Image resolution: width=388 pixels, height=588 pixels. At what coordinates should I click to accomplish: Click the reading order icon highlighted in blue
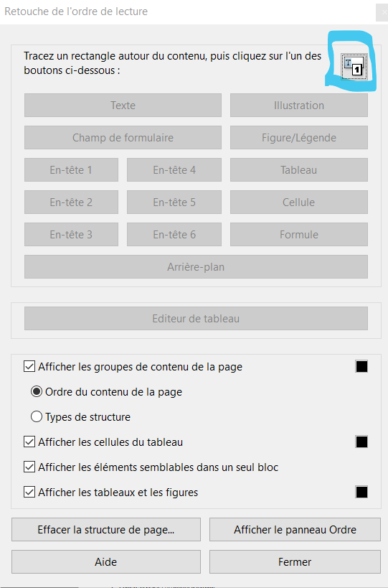tap(354, 66)
